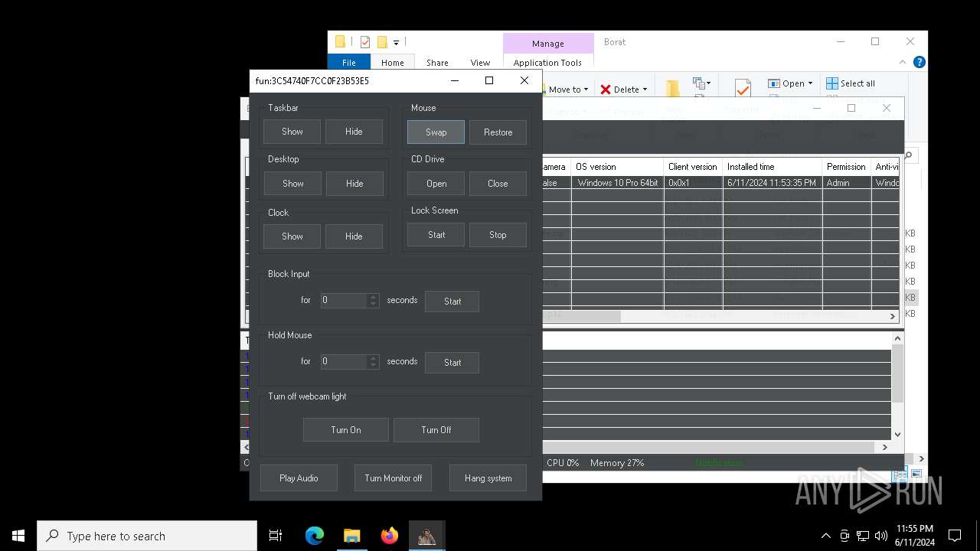Click the OS version column header
The height and width of the screenshot is (551, 980).
[617, 167]
